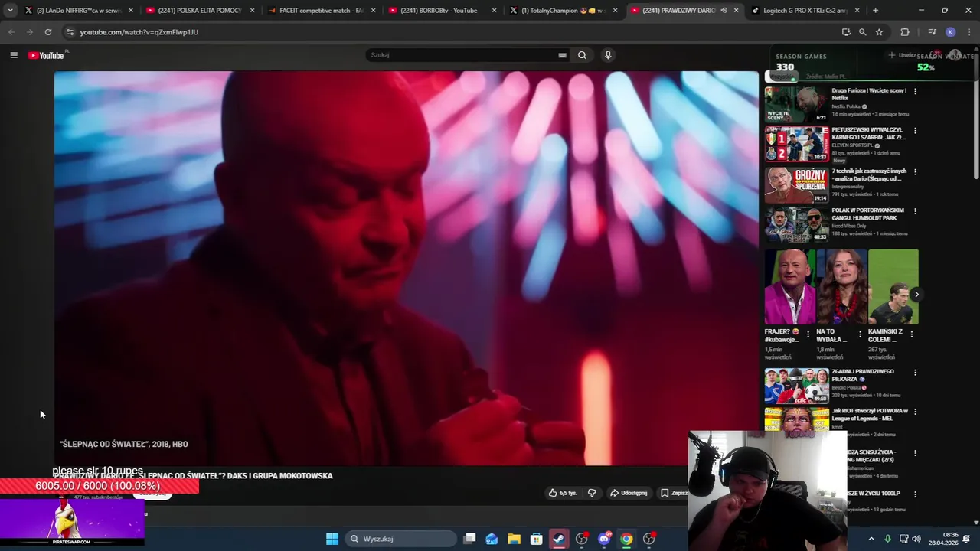
Task: Open POLAK W PORTORYKAŃSKIM GANGU video
Action: (x=869, y=214)
